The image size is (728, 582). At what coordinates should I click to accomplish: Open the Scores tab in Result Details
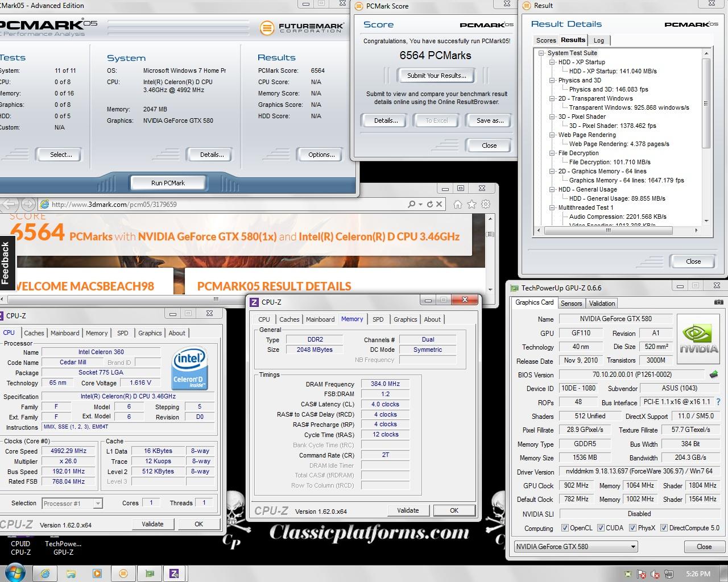click(x=546, y=40)
